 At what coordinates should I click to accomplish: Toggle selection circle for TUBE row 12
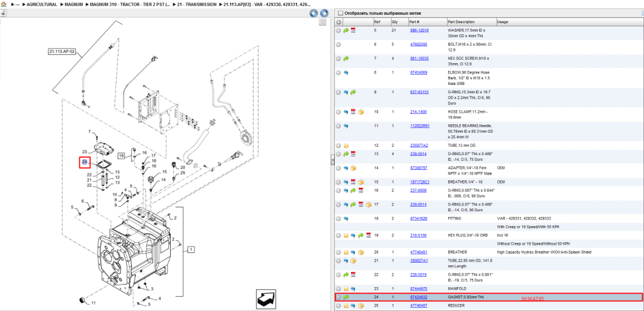[339, 146]
